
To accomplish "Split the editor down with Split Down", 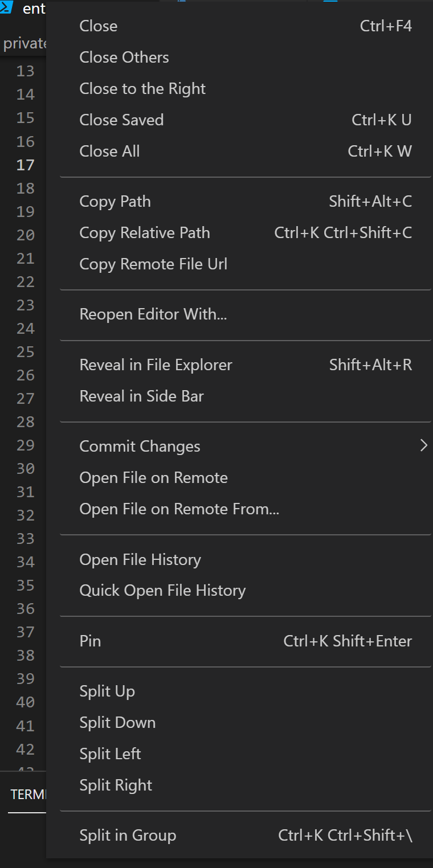I will 117,722.
